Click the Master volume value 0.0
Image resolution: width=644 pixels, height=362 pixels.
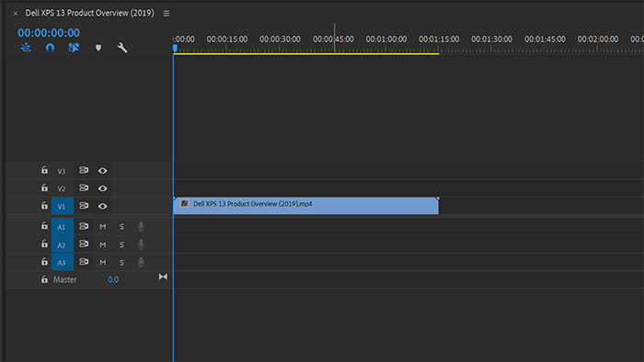113,279
